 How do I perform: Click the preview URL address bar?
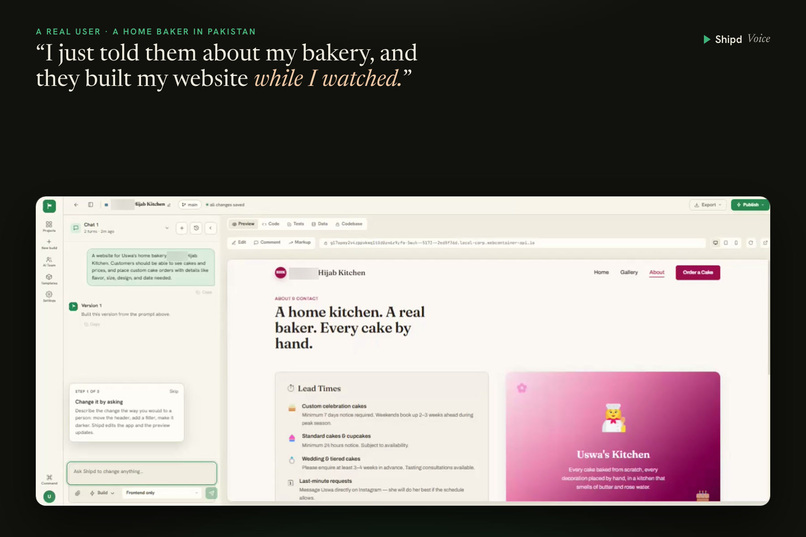click(512, 243)
